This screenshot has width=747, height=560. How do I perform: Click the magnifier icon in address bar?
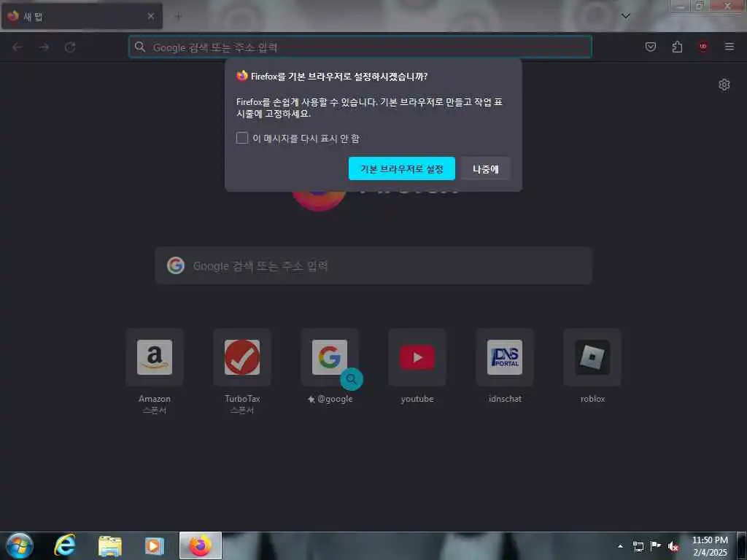[x=139, y=47]
